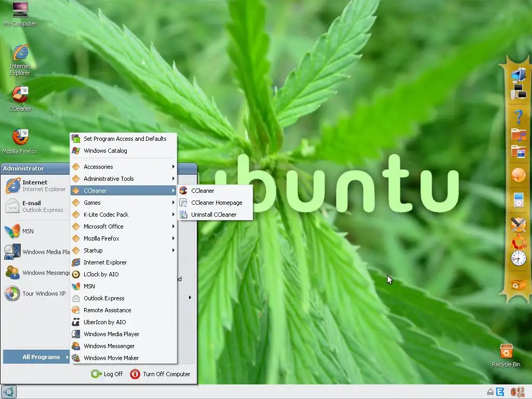Click the Log Off button
532x399 pixels.
[x=107, y=374]
